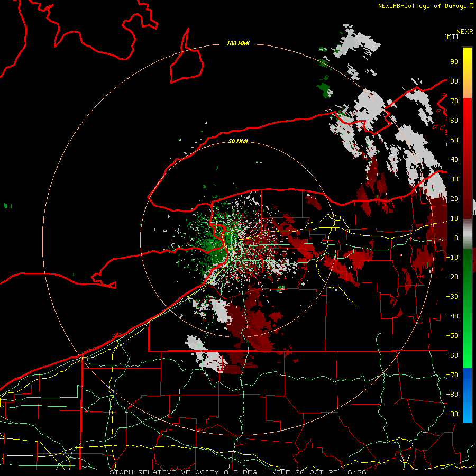This screenshot has height=476, width=476.
Task: Click the 60 value on velocity scale
Action: (x=454, y=120)
